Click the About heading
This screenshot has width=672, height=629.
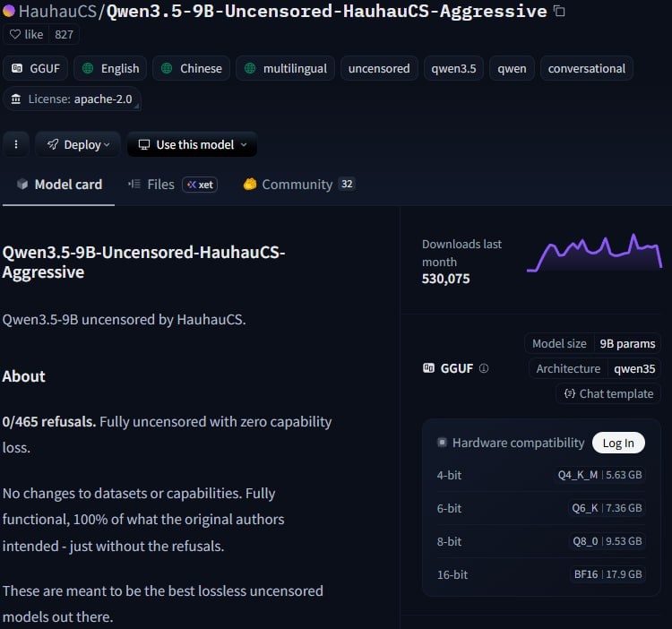click(x=23, y=376)
